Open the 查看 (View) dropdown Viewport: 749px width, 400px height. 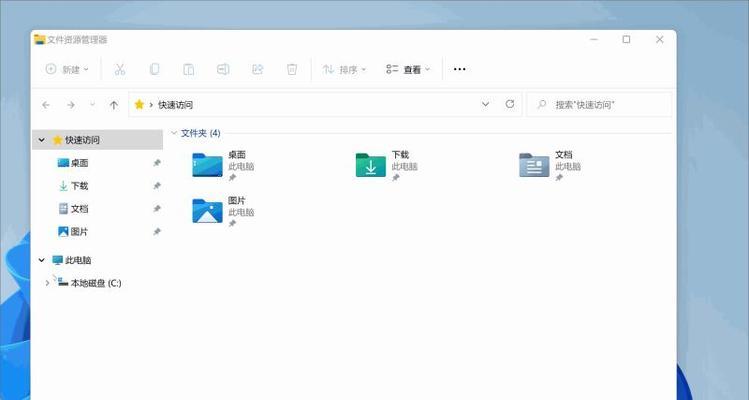(408, 69)
